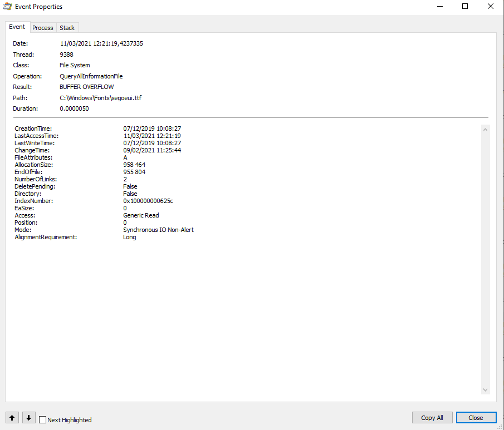The width and height of the screenshot is (504, 430).
Task: Enable the Next Highlighted checkbox
Action: pyautogui.click(x=42, y=420)
